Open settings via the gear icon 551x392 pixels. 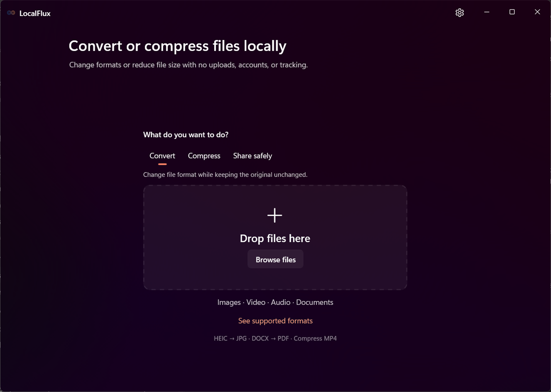click(460, 13)
